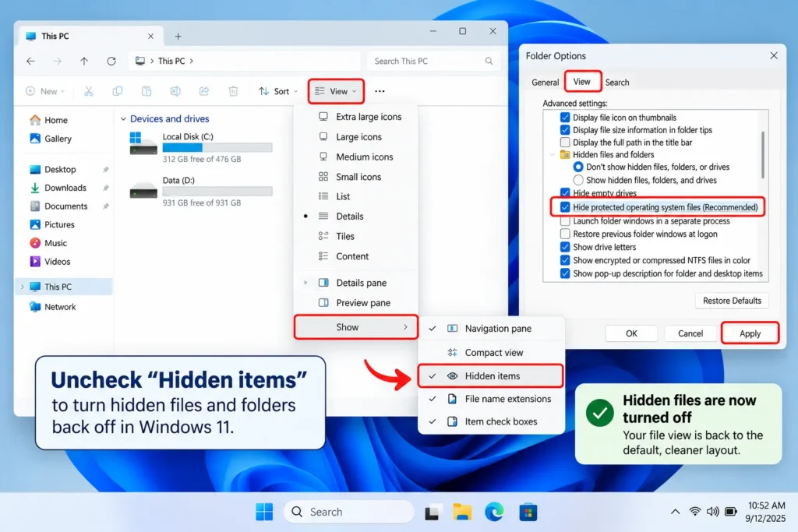Click Local Disk (C:) usage bar
798x532 pixels.
pyautogui.click(x=217, y=147)
